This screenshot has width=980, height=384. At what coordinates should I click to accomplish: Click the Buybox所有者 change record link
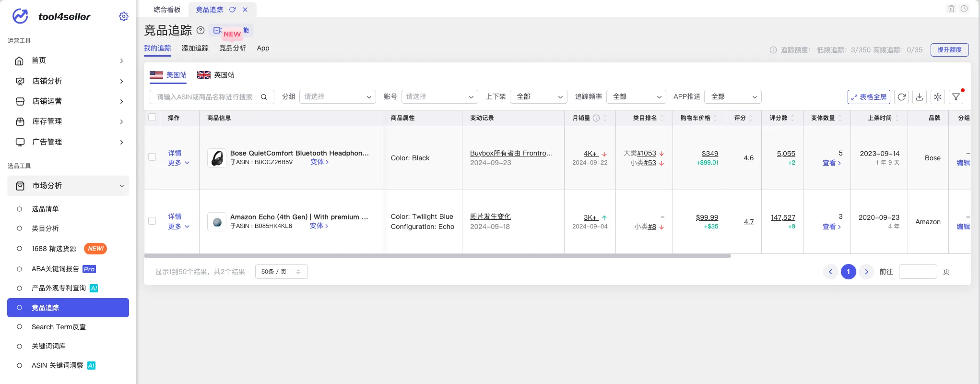click(x=511, y=153)
